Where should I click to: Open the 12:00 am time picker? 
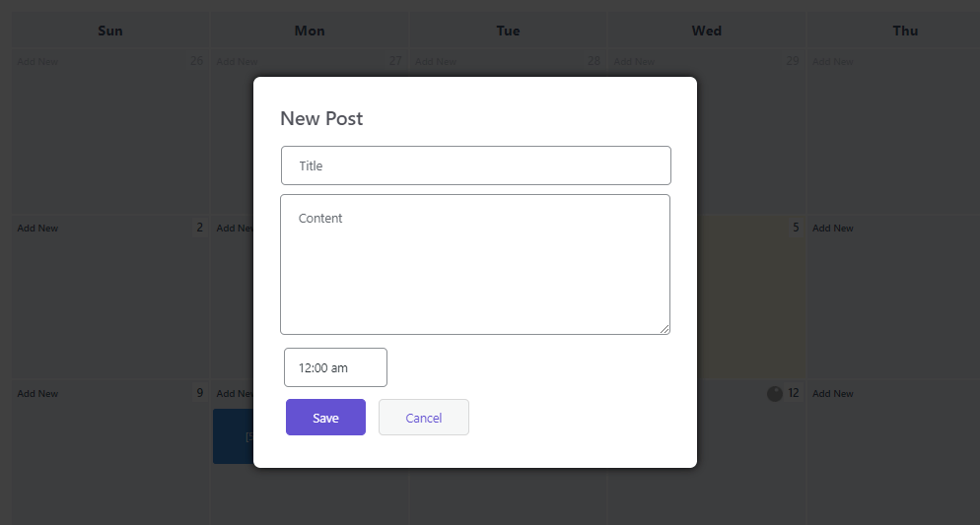(x=335, y=367)
